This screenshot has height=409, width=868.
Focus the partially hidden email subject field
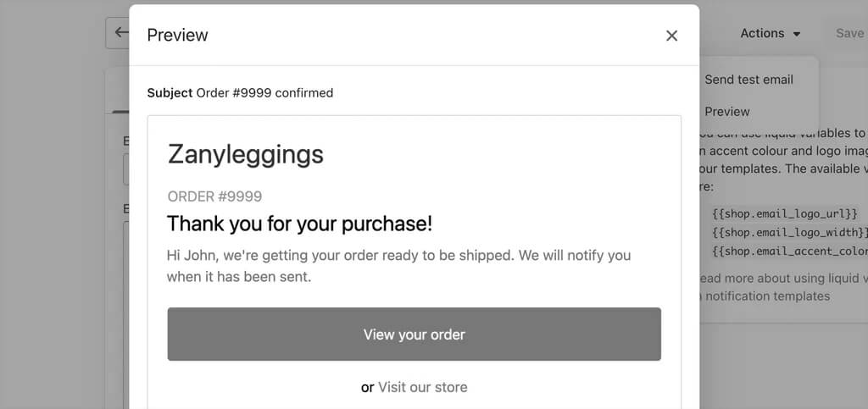pos(126,169)
